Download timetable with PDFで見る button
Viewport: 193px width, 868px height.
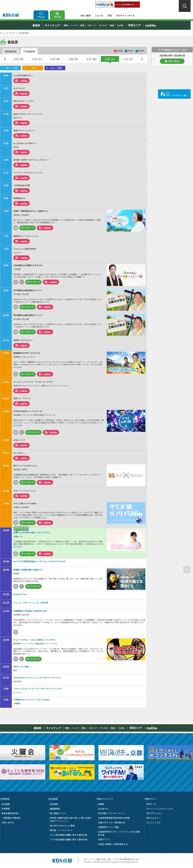[x=172, y=61]
